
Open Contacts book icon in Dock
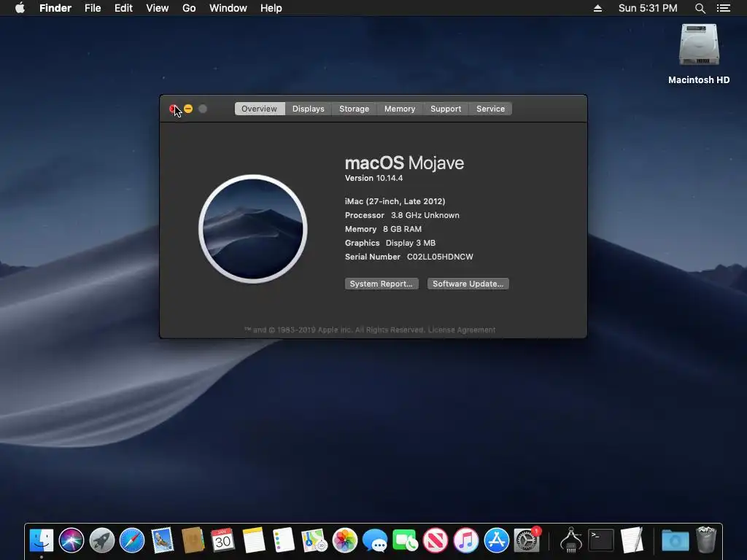193,540
